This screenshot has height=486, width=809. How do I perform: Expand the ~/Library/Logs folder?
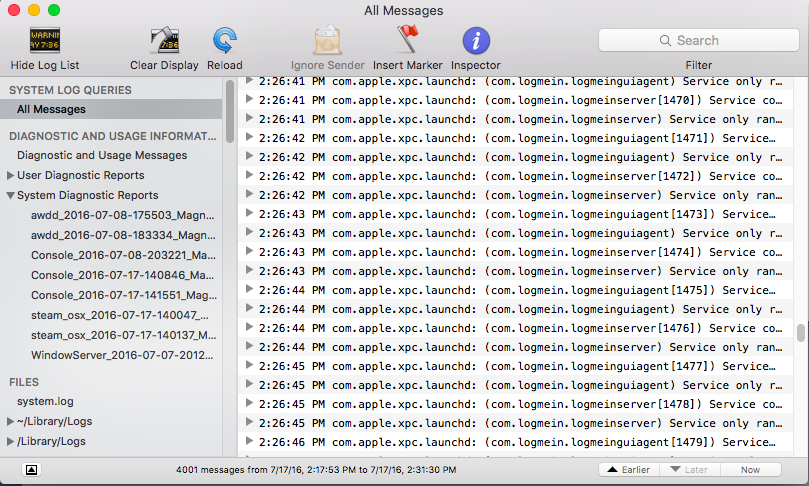point(10,422)
